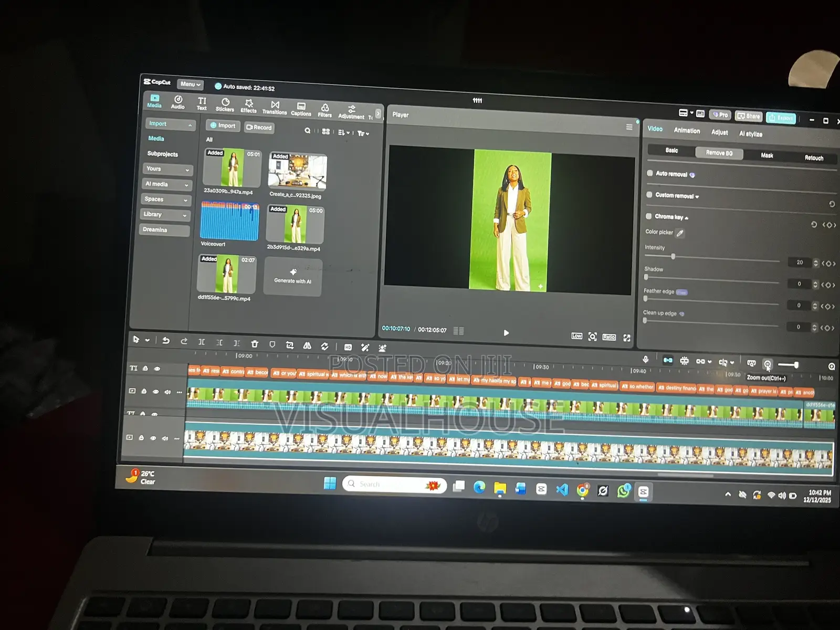Open the Stickers panel
840x630 pixels.
point(225,104)
